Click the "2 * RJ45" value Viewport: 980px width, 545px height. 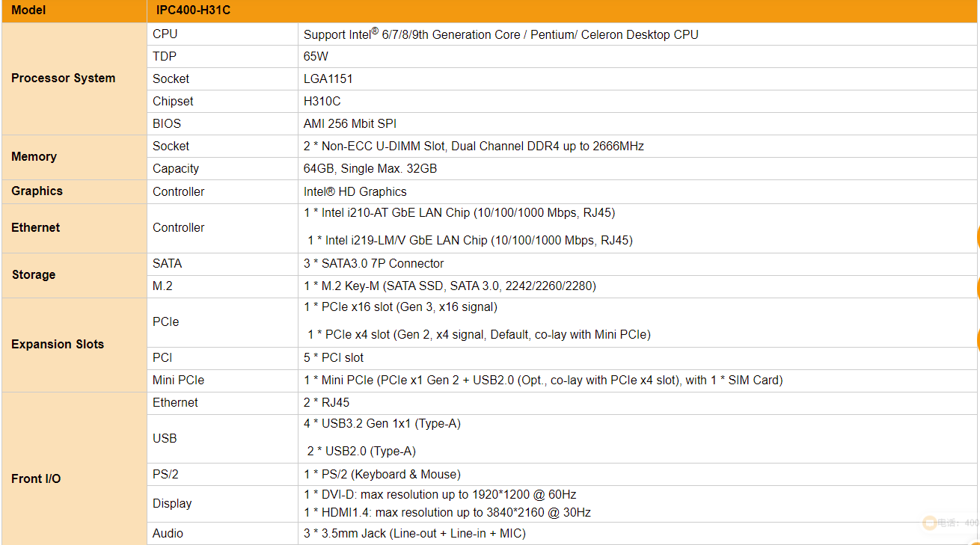pos(326,402)
